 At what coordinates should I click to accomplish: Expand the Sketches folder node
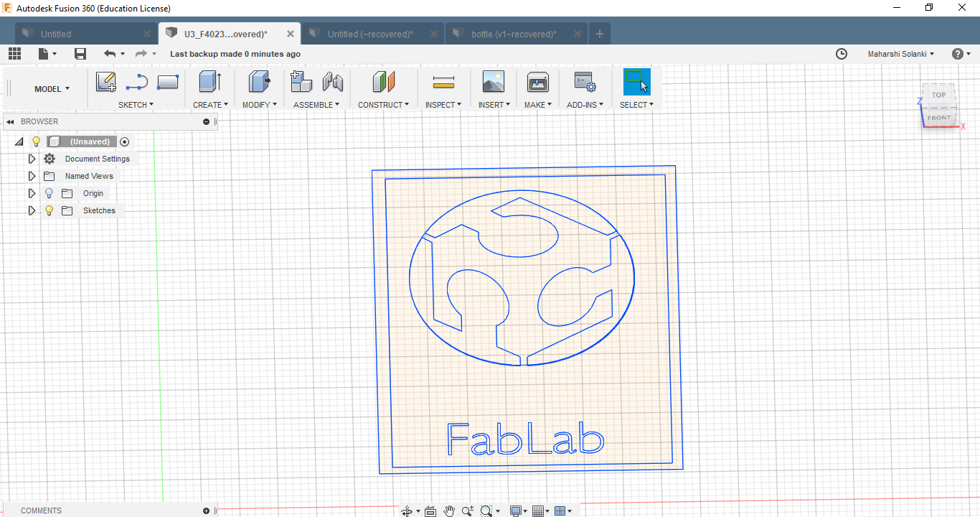(32, 210)
